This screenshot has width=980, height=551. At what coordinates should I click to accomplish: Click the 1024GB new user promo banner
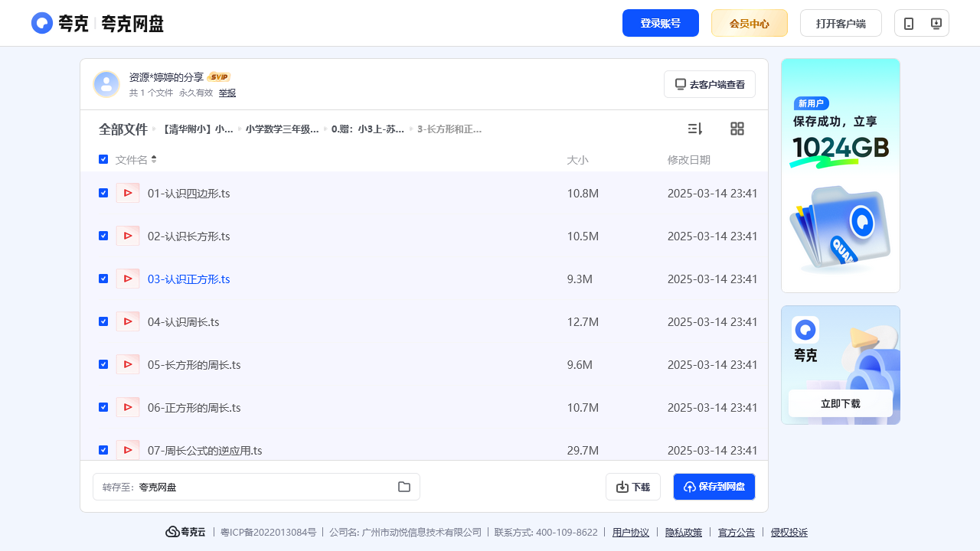[x=841, y=175]
